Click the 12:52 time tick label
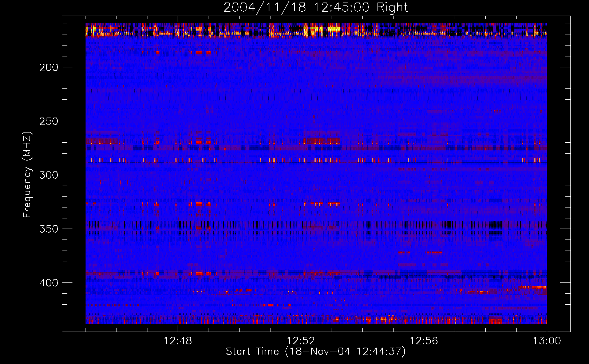Viewport: 589px width, 364px height. coord(301,341)
